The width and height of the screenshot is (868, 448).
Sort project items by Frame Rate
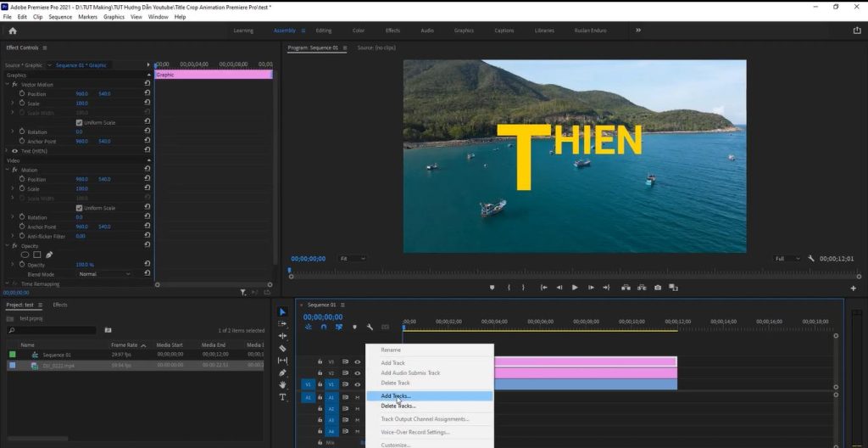click(x=124, y=344)
